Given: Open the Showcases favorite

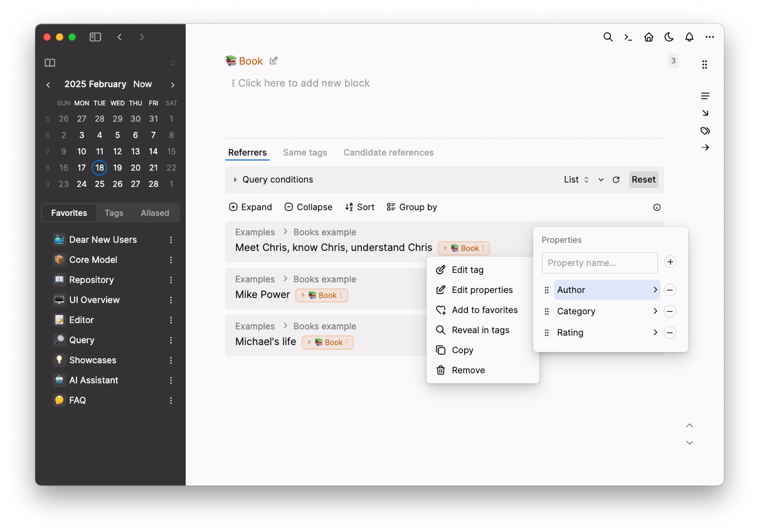Looking at the screenshot, I should (x=93, y=360).
